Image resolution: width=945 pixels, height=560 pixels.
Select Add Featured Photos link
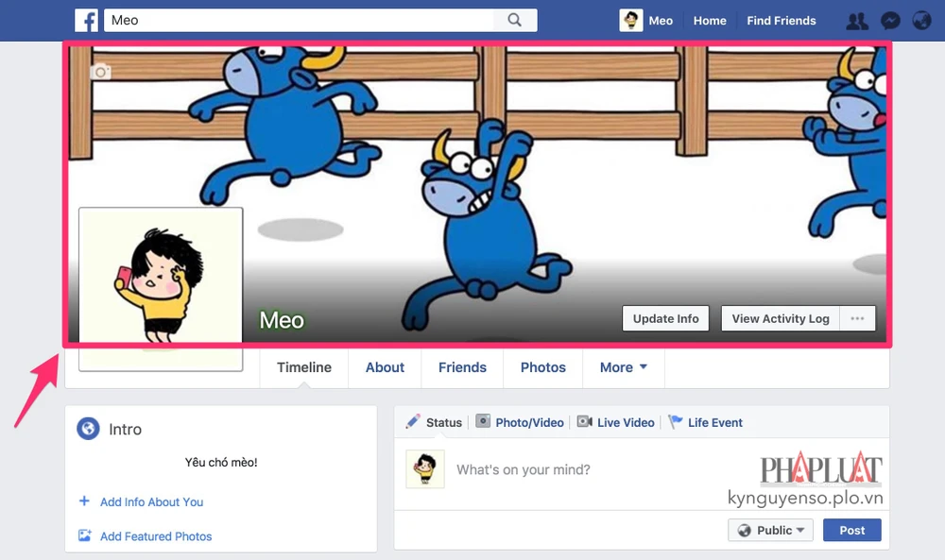click(x=155, y=536)
